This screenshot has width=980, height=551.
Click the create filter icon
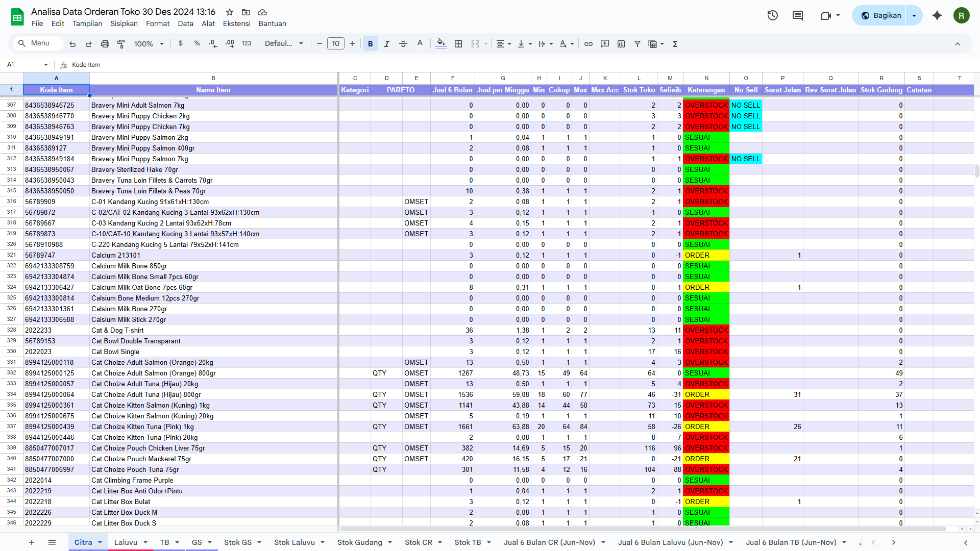click(638, 44)
